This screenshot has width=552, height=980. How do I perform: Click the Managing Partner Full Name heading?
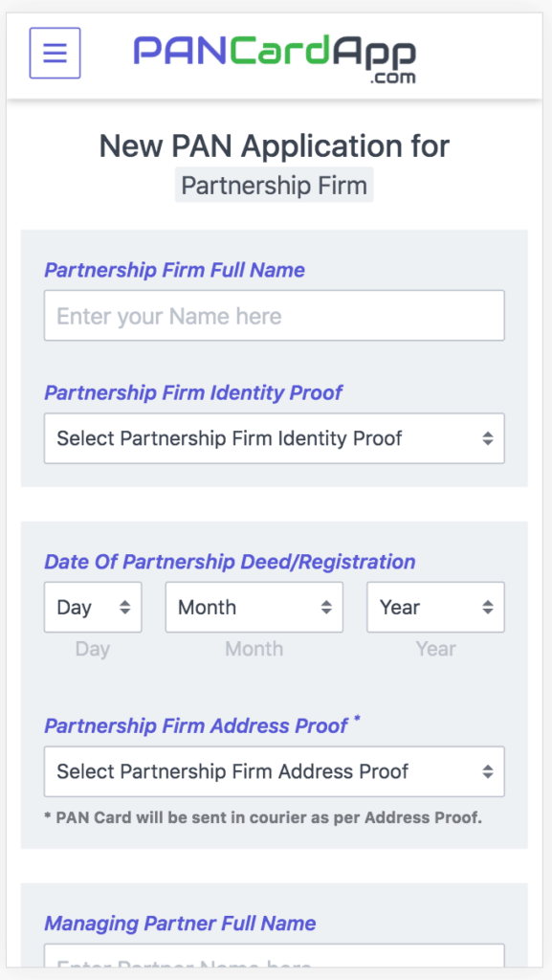(x=179, y=924)
